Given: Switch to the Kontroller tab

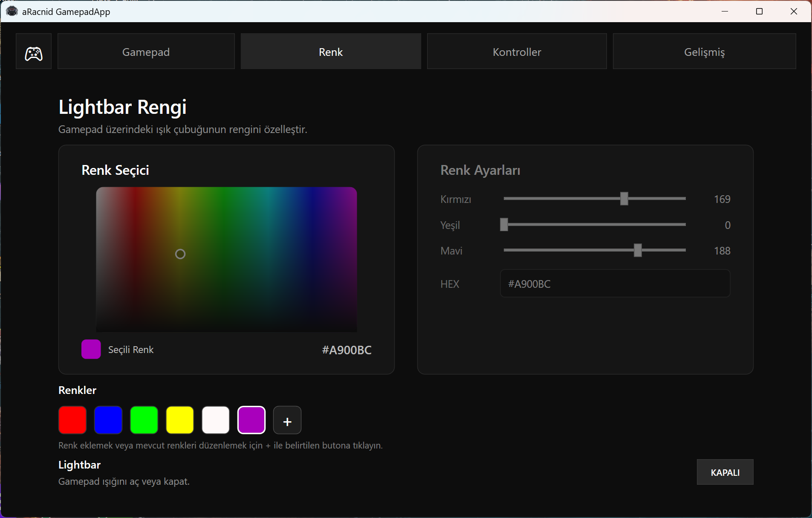Looking at the screenshot, I should click(517, 52).
